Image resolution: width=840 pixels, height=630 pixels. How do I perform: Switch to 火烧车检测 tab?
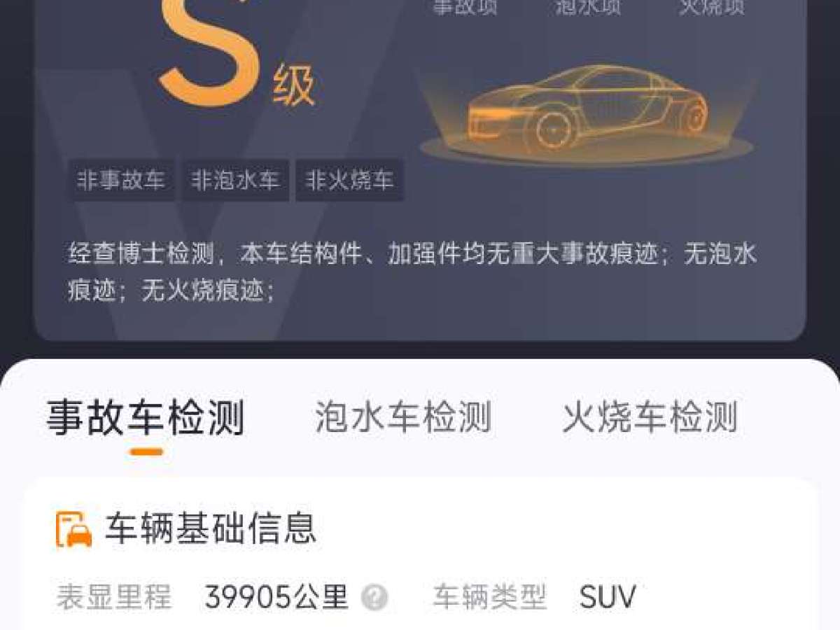point(650,418)
